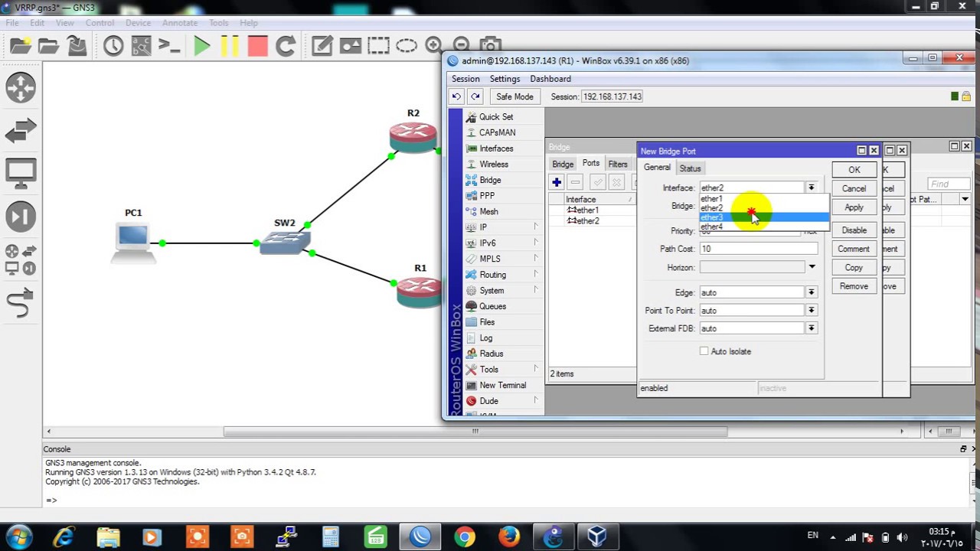
Task: Open New Terminal in WinBox sidebar
Action: [502, 385]
